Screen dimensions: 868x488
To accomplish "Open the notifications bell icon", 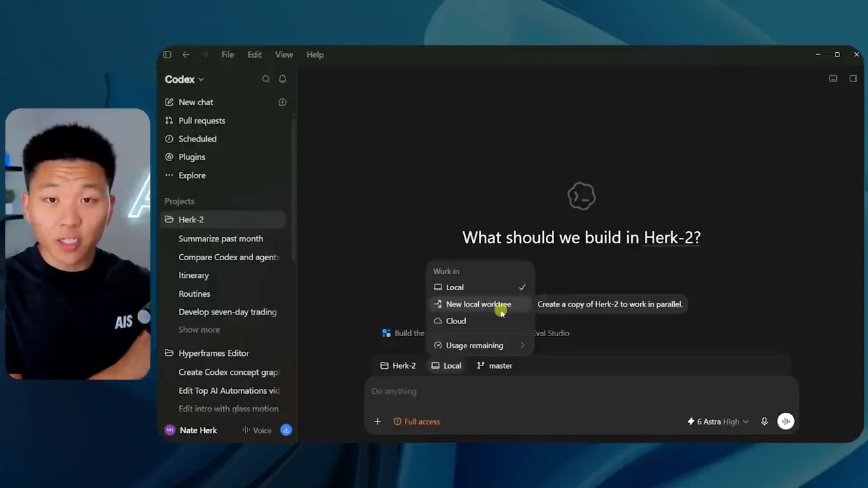I will click(283, 79).
